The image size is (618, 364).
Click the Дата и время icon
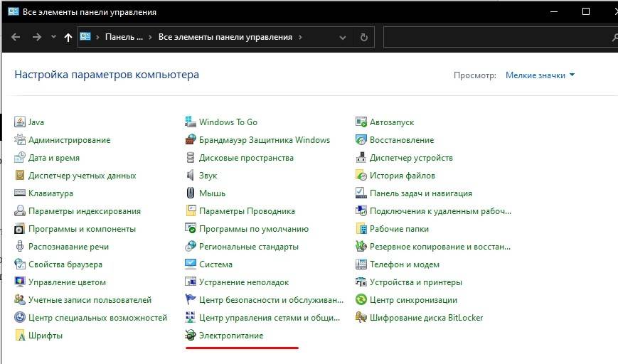(x=21, y=158)
